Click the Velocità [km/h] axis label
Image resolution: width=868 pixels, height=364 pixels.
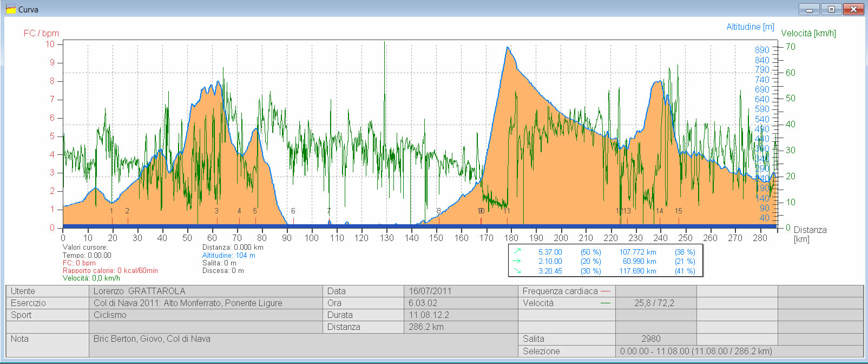click(x=808, y=33)
